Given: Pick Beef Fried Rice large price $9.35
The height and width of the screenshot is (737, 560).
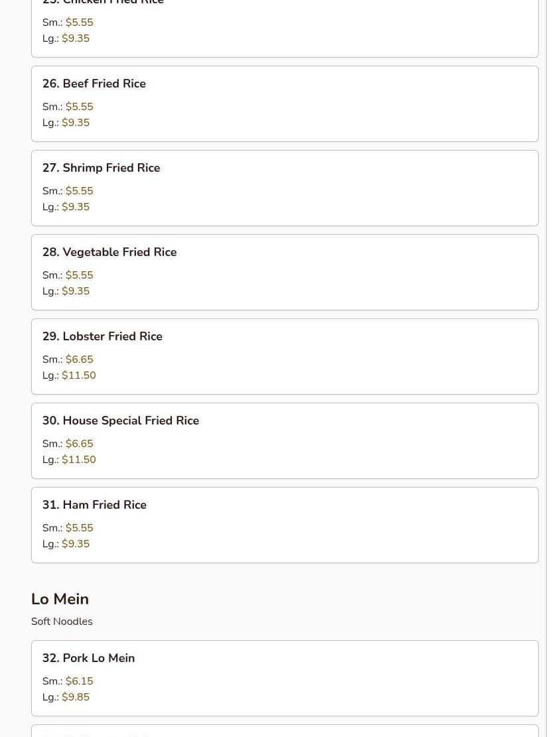Looking at the screenshot, I should click(76, 123).
